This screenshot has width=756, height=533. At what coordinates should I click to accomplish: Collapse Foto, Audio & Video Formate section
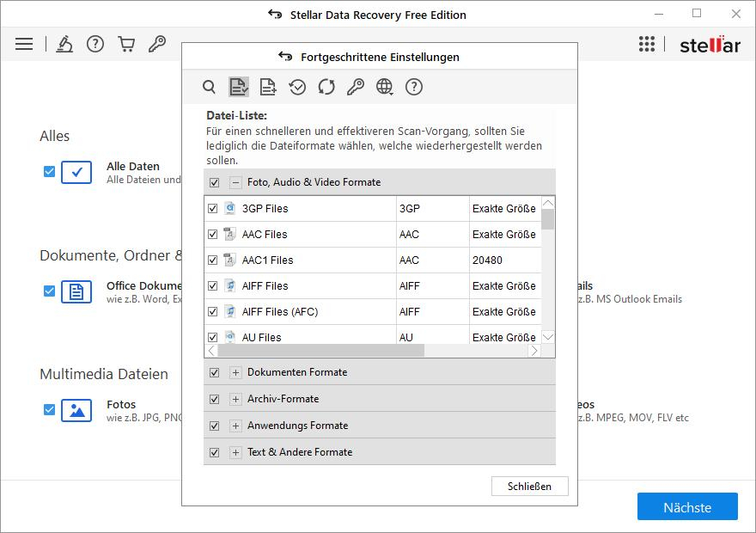(x=235, y=182)
